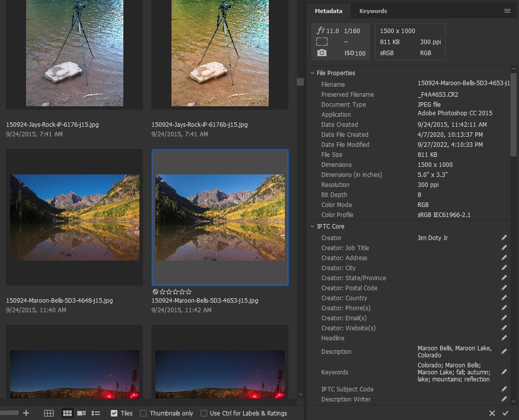Apply metadata changes with the checkmark icon

(505, 413)
